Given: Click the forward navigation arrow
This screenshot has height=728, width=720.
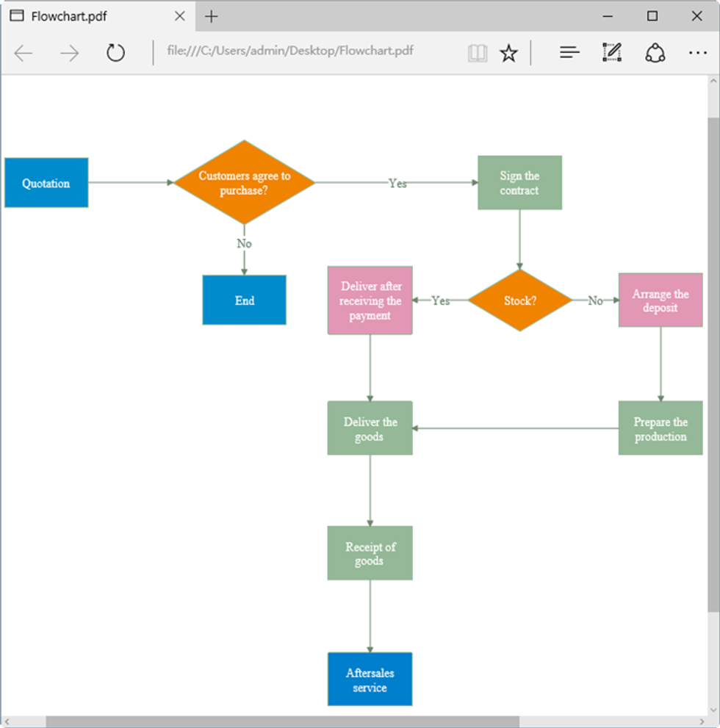Looking at the screenshot, I should [69, 52].
